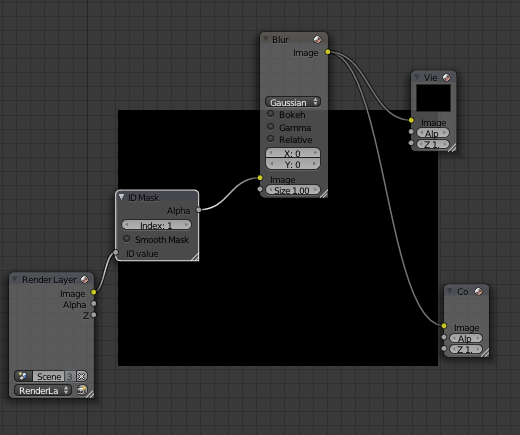The image size is (520, 435).
Task: Collapse the Render Layer node with its triangle
Action: click(x=15, y=279)
